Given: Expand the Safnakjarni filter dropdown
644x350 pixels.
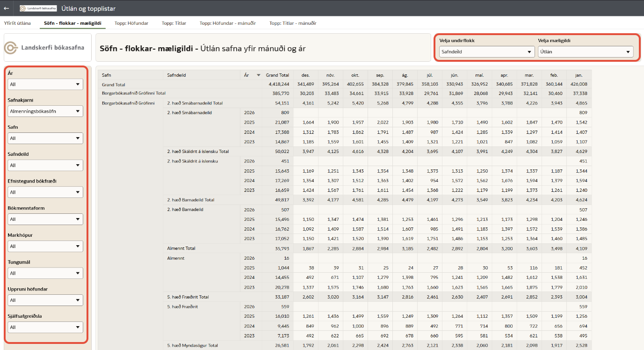Looking at the screenshot, I should click(x=45, y=111).
